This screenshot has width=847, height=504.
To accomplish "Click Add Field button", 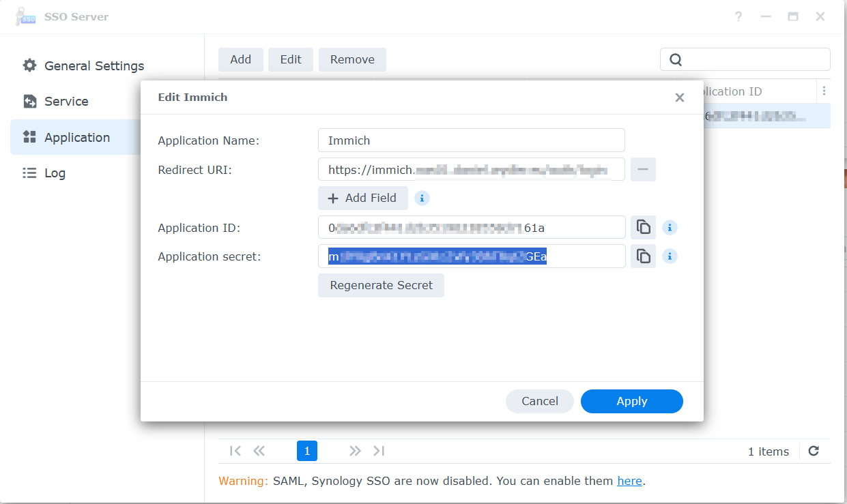I will point(362,198).
